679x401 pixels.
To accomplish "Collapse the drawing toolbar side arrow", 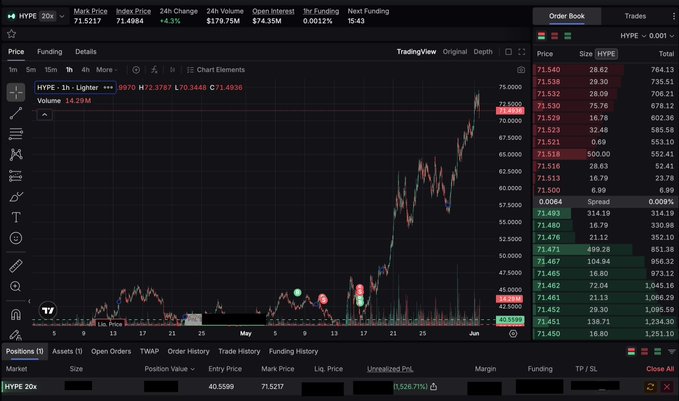I will 29,301.
